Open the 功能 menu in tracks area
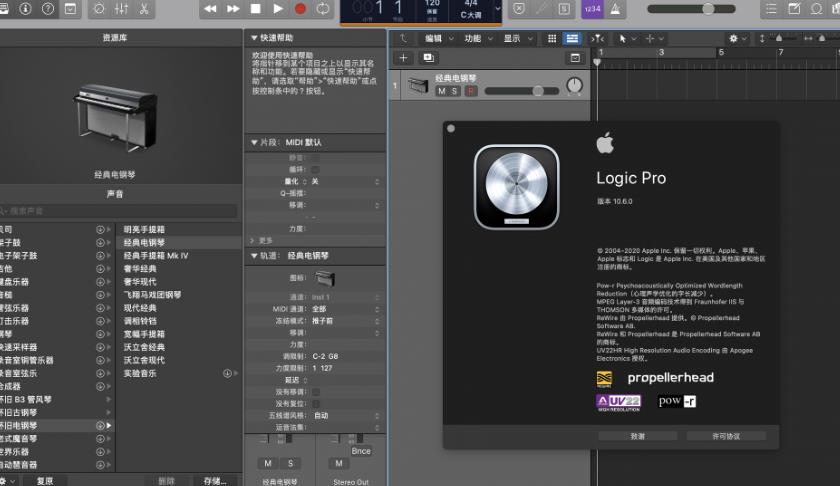Screen dimensions: 840x486 point(478,39)
